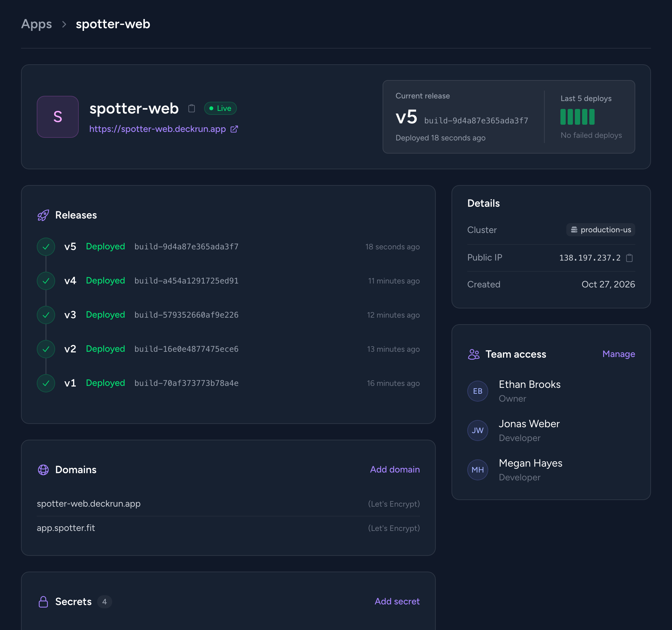672x630 pixels.
Task: Click Jonas Weber JW avatar
Action: (x=478, y=430)
